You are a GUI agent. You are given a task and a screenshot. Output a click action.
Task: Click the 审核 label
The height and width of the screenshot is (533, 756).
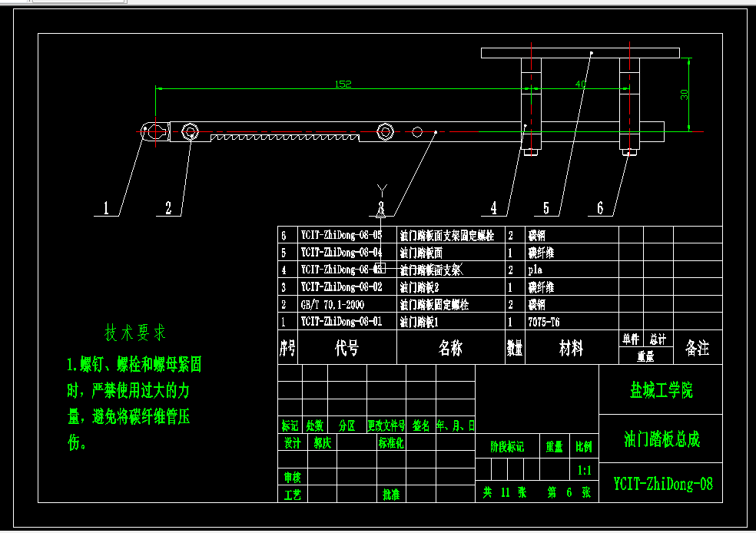293,478
